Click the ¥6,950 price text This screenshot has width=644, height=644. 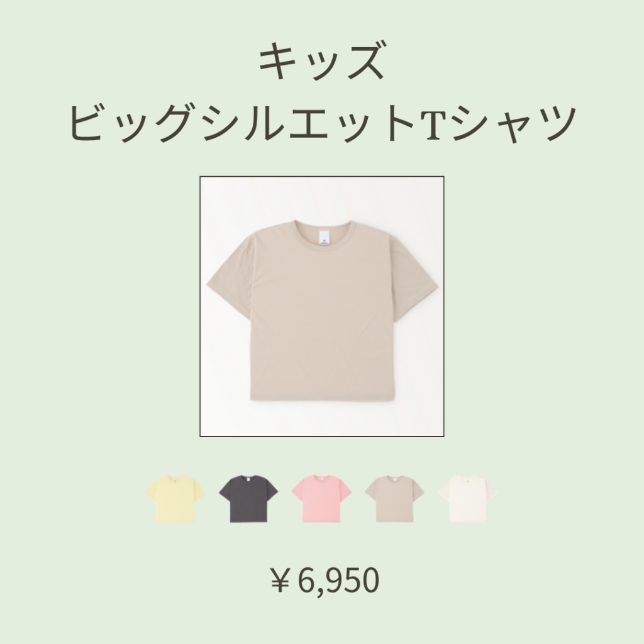tap(325, 580)
